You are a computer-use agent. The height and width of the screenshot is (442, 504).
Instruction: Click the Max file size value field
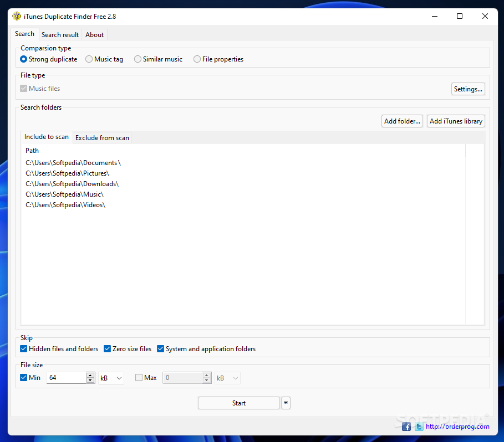[x=182, y=378]
